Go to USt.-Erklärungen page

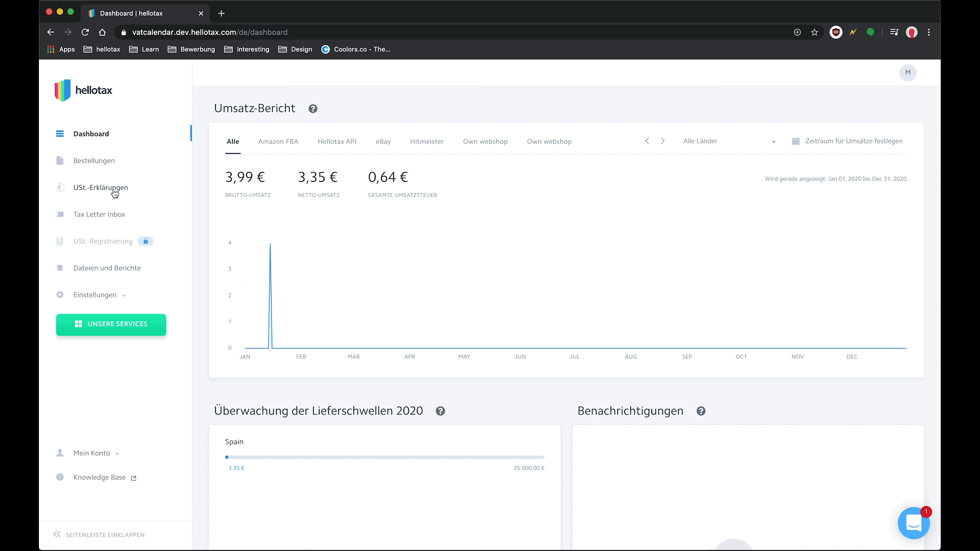point(101,188)
